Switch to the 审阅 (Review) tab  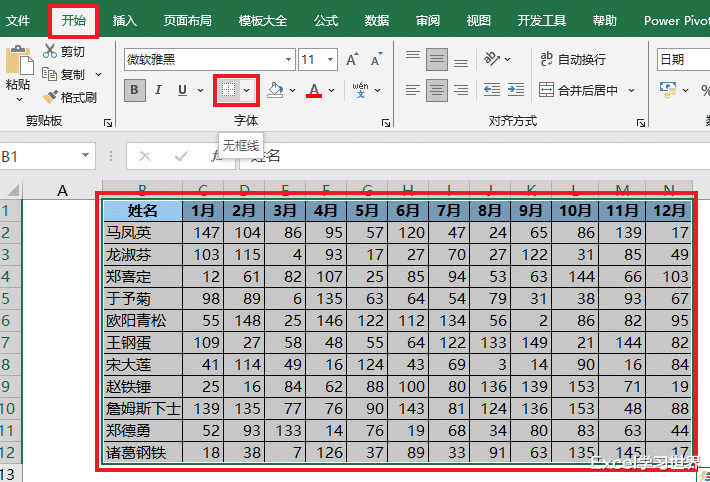[x=428, y=20]
